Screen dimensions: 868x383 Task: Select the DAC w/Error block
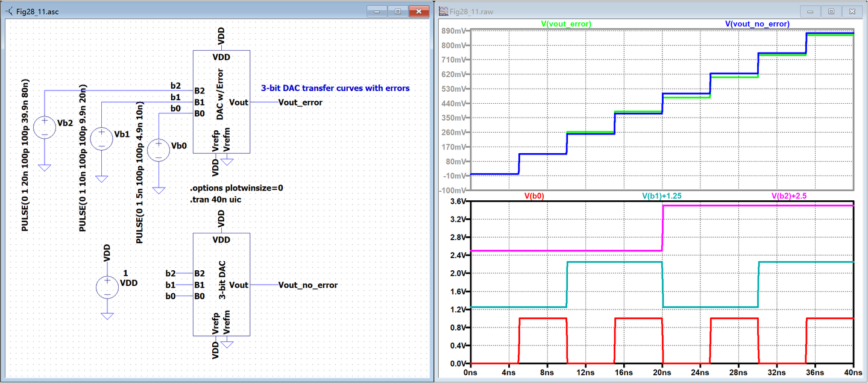click(x=221, y=102)
